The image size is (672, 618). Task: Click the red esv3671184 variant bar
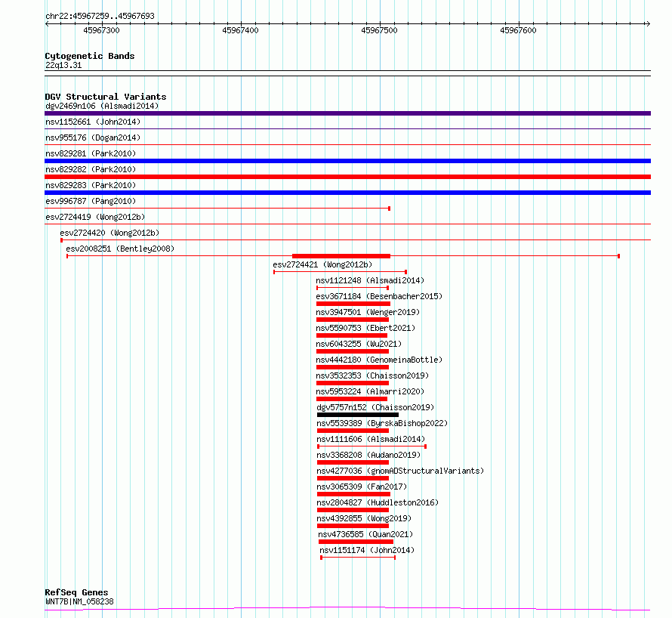353,304
